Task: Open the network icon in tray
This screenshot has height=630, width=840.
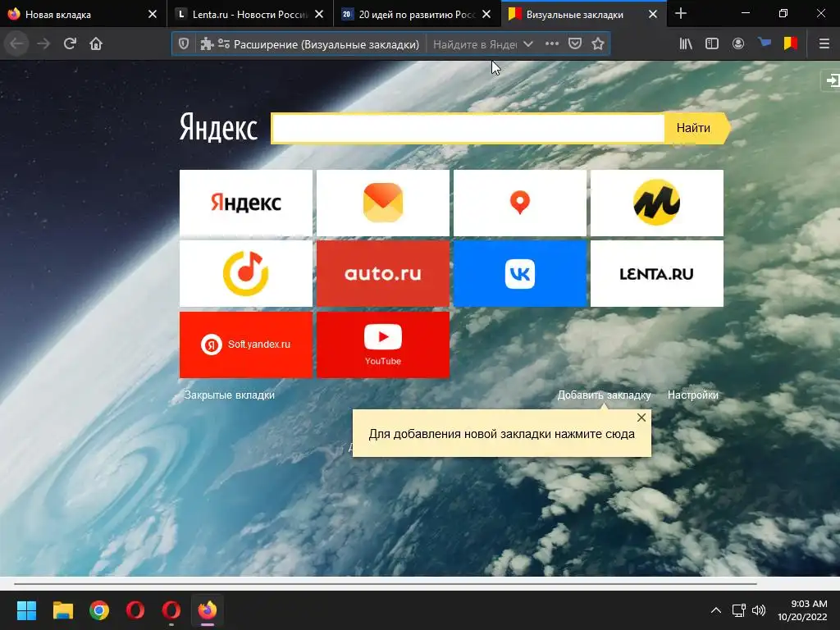Action: click(739, 610)
